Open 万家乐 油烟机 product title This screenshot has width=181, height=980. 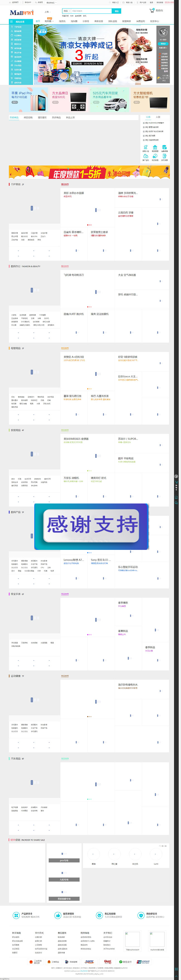point(72,478)
